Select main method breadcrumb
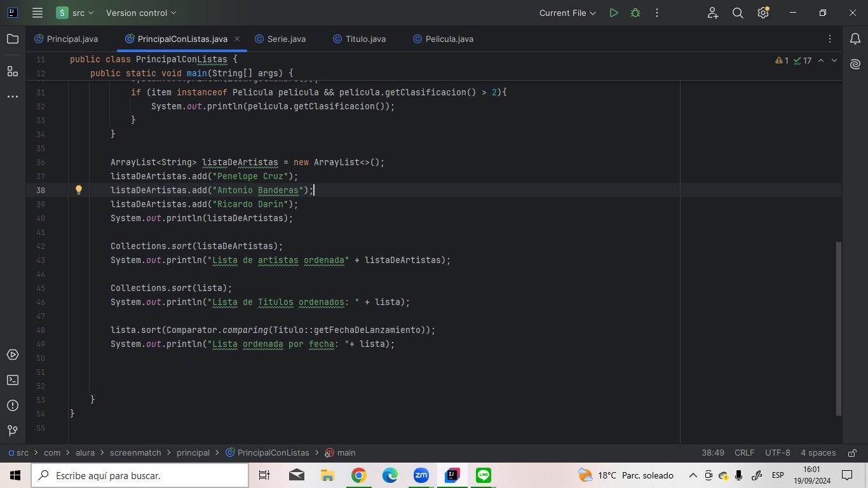 click(x=340, y=452)
